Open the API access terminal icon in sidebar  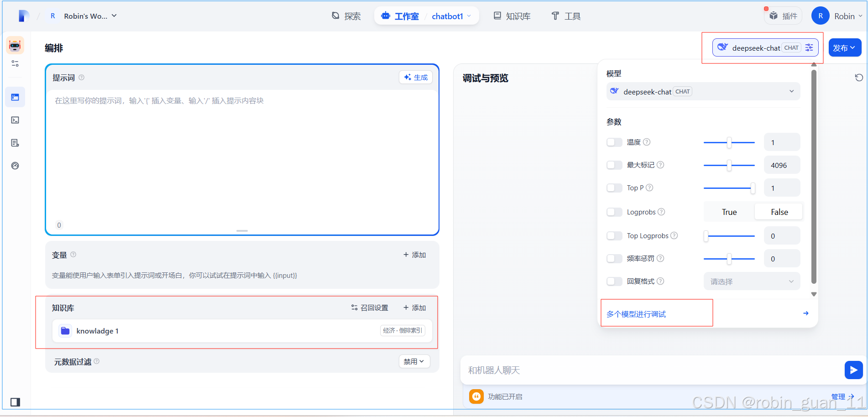pyautogui.click(x=15, y=120)
